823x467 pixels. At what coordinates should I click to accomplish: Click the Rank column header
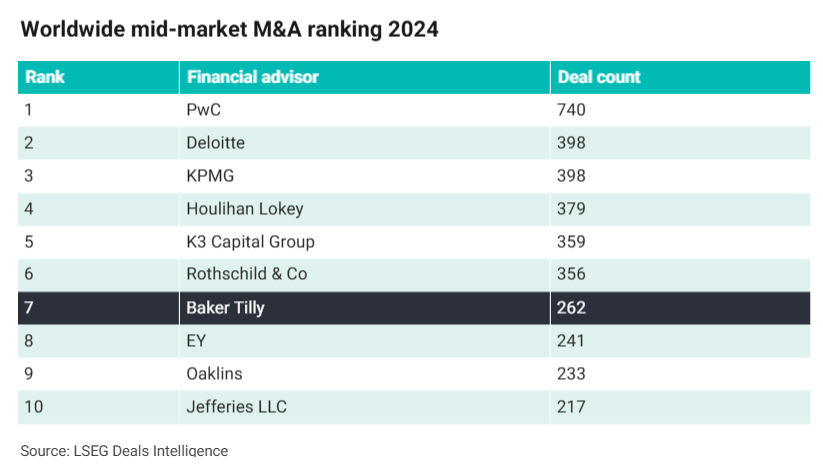(x=44, y=77)
